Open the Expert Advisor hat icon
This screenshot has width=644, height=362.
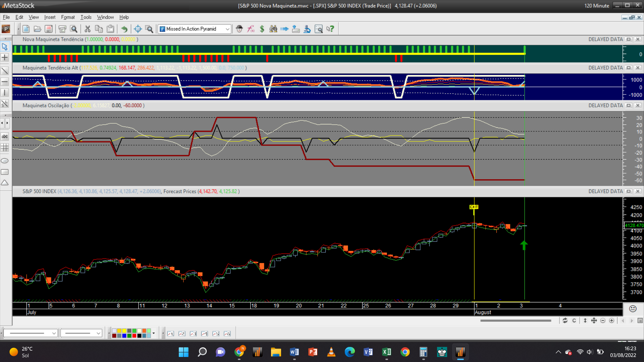point(239,29)
